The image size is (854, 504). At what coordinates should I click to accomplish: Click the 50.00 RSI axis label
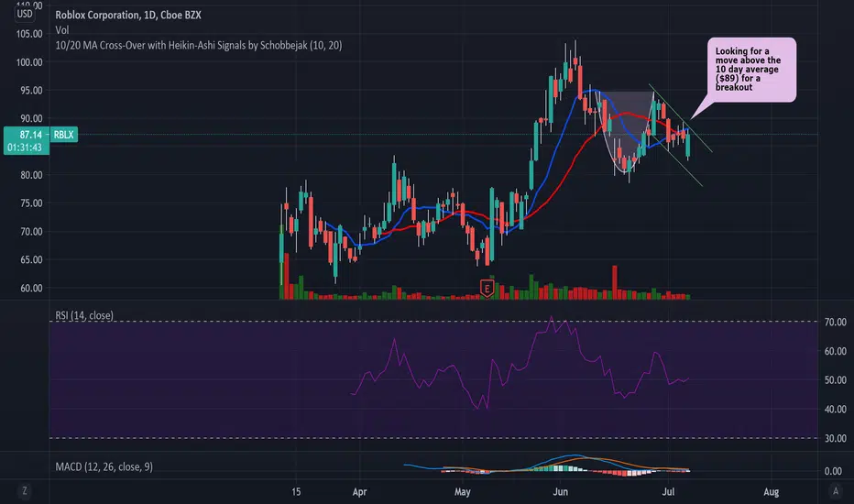836,379
